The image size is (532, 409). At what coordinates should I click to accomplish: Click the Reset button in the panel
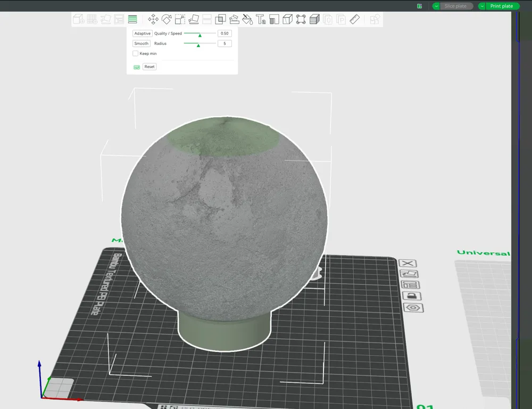pyautogui.click(x=149, y=67)
